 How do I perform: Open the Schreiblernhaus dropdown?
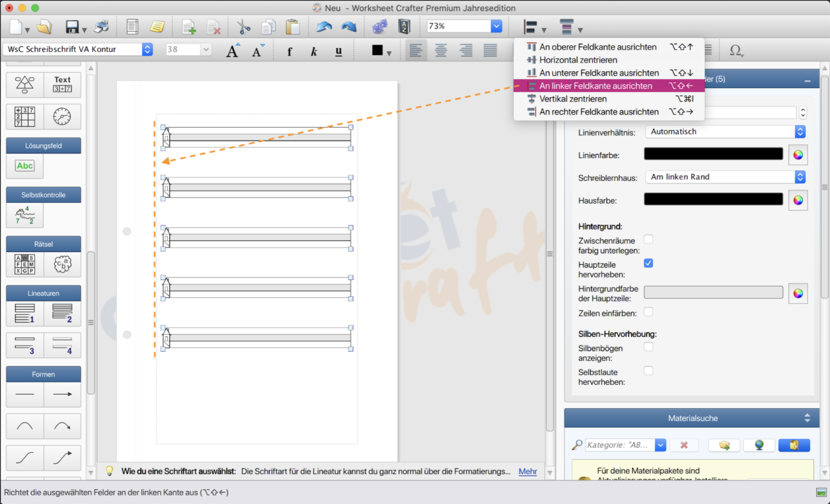725,177
